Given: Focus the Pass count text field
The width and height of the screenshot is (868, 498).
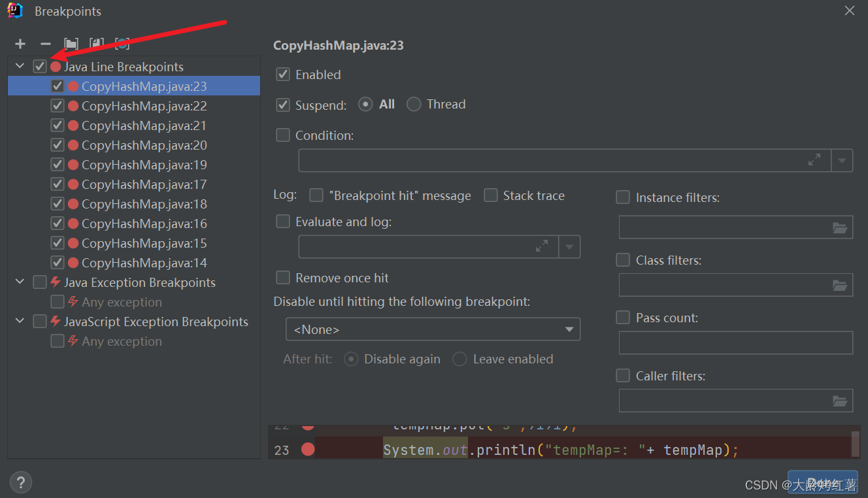Looking at the screenshot, I should [x=736, y=342].
